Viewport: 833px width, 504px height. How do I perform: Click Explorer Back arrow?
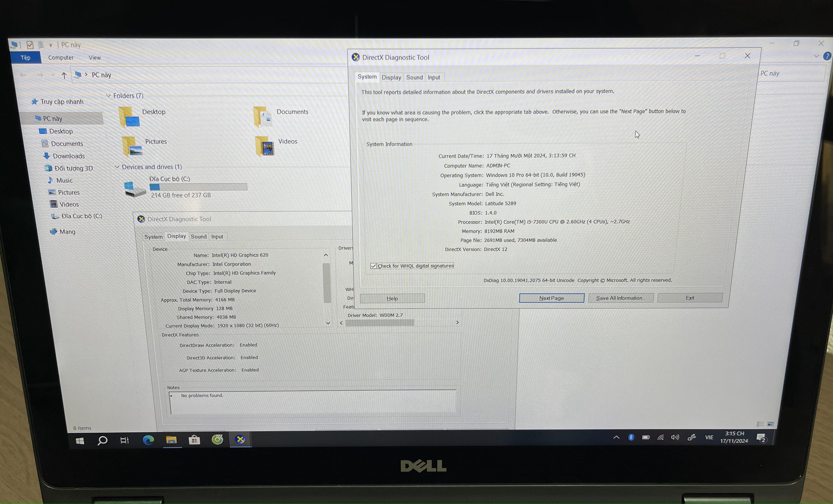pyautogui.click(x=24, y=75)
